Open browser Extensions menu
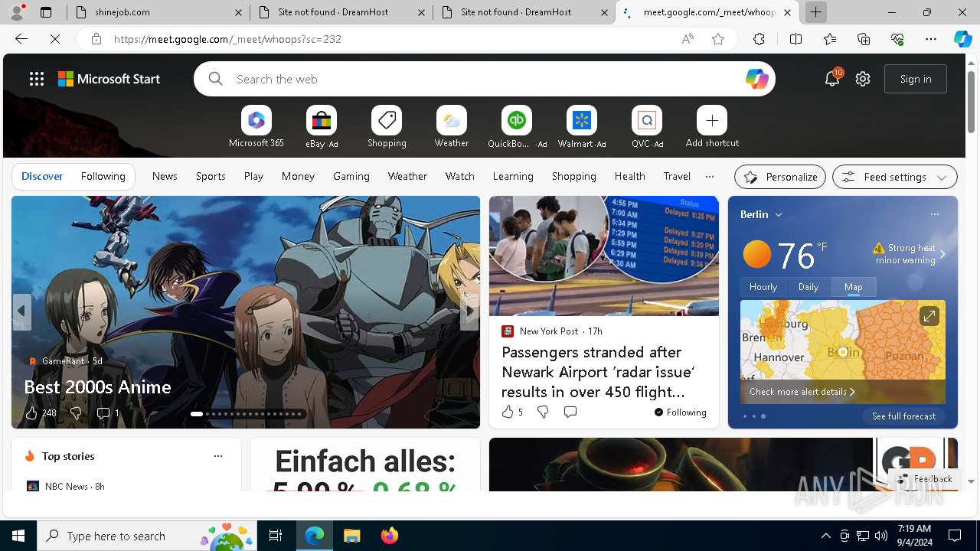Screen dimensions: 980x551 [x=759, y=39]
